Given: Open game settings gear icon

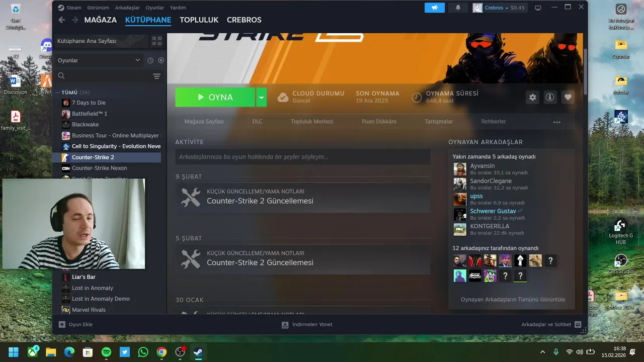Looking at the screenshot, I should 533,98.
